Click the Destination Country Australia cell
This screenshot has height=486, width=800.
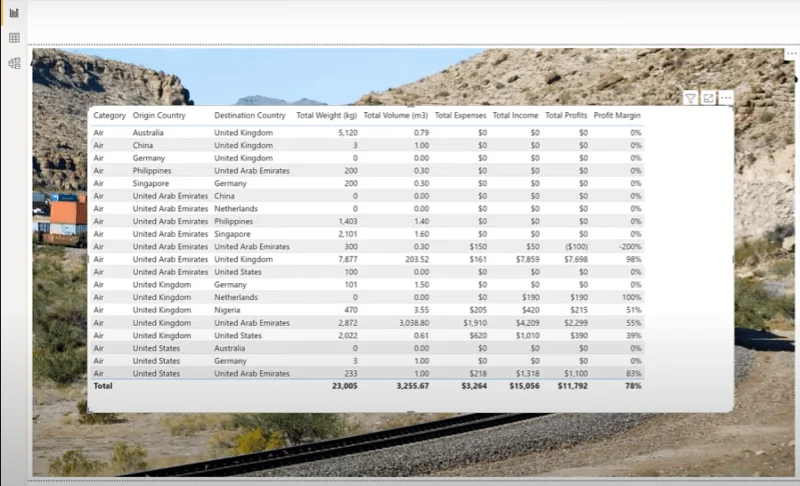(x=230, y=348)
